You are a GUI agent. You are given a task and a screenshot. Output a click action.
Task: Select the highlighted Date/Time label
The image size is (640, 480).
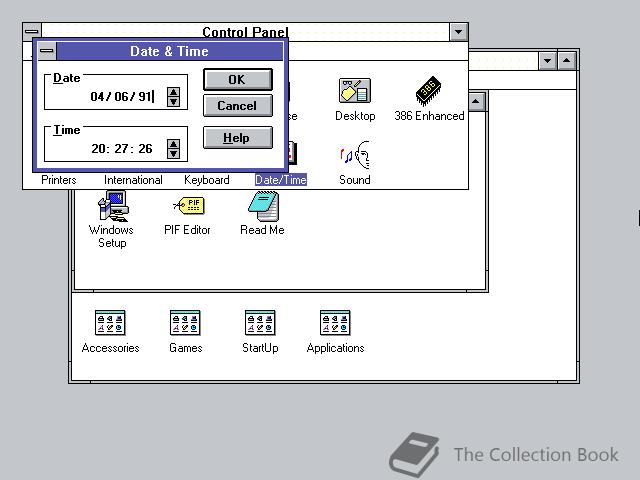(x=281, y=180)
